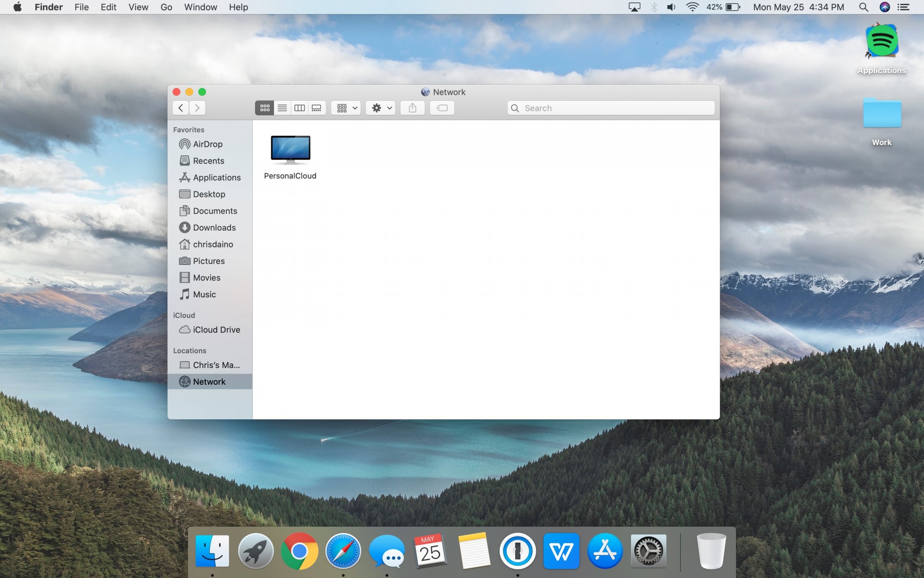Open the Apple menu
The width and height of the screenshot is (924, 578).
tap(18, 7)
